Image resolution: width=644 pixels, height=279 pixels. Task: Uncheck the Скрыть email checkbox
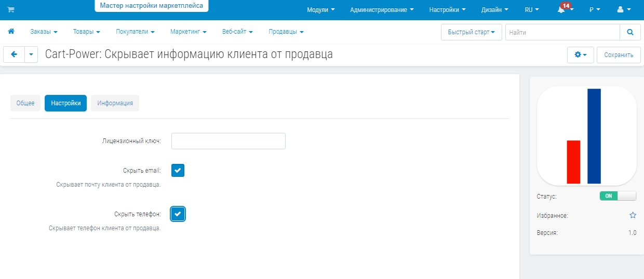tap(178, 171)
